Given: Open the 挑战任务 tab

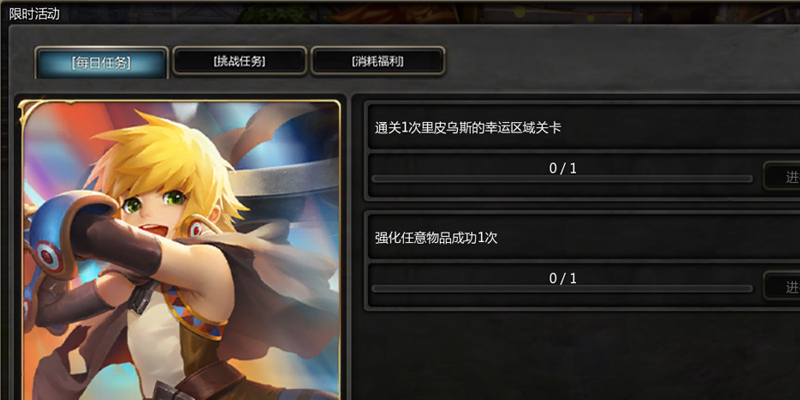Looking at the screenshot, I should click(x=240, y=61).
